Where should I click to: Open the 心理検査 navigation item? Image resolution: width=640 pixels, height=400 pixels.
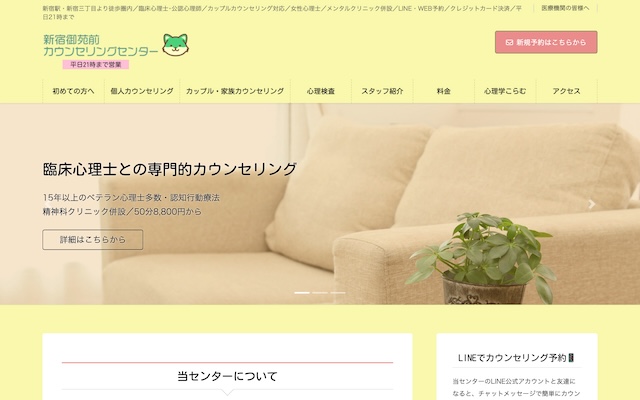click(x=321, y=91)
